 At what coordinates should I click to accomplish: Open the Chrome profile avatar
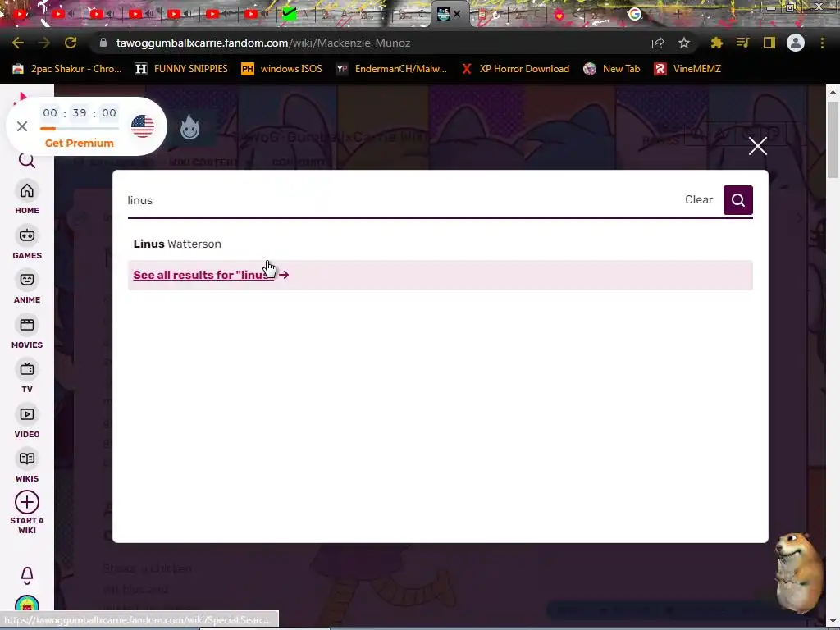tap(796, 43)
